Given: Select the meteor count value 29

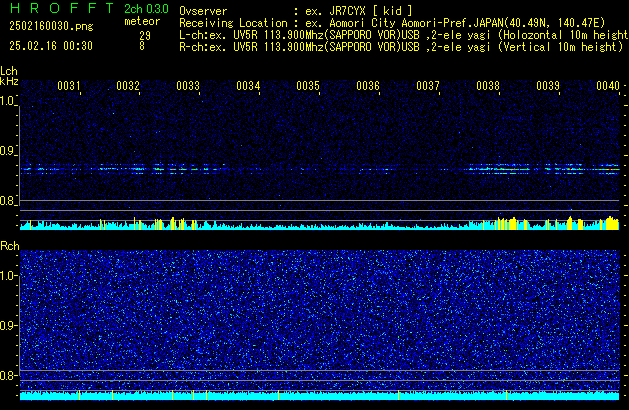Looking at the screenshot, I should [145, 36].
